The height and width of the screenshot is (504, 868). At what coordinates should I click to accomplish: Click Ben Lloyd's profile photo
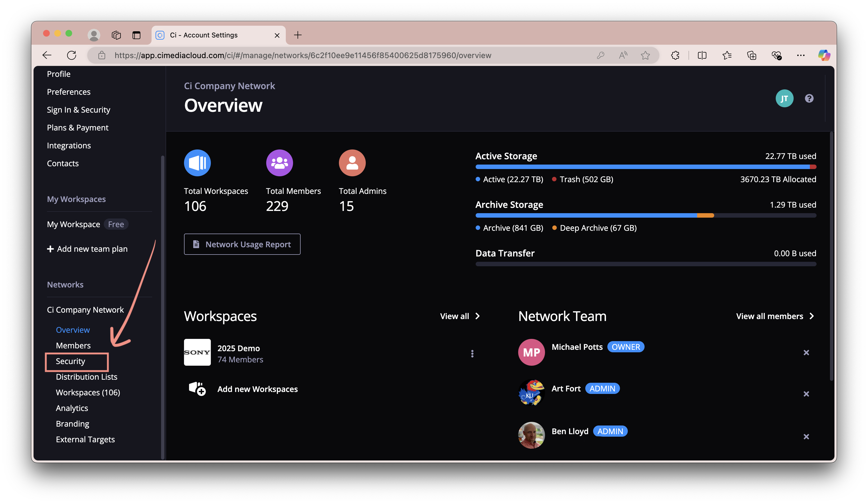coord(532,435)
